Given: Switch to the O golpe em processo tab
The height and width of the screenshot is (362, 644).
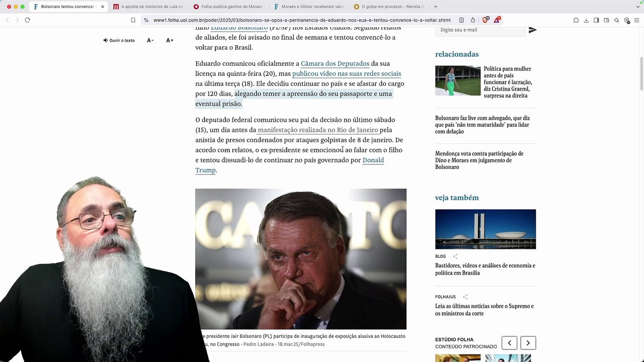Looking at the screenshot, I should coord(389,7).
